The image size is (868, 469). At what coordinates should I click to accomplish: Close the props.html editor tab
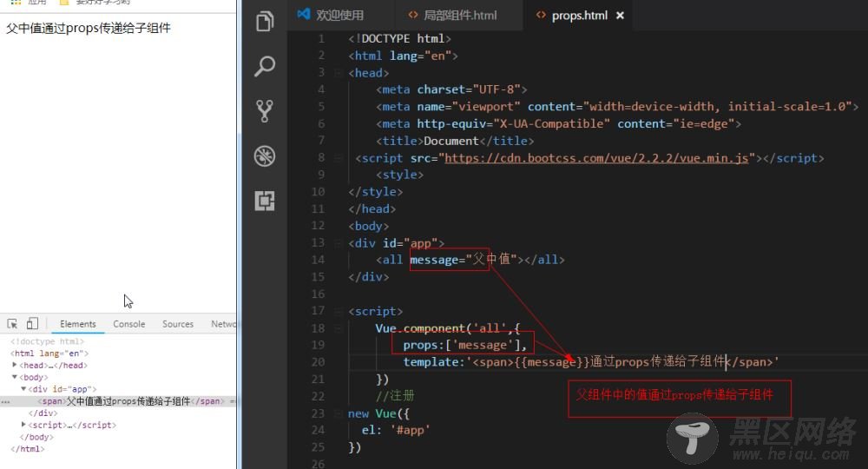click(x=620, y=16)
